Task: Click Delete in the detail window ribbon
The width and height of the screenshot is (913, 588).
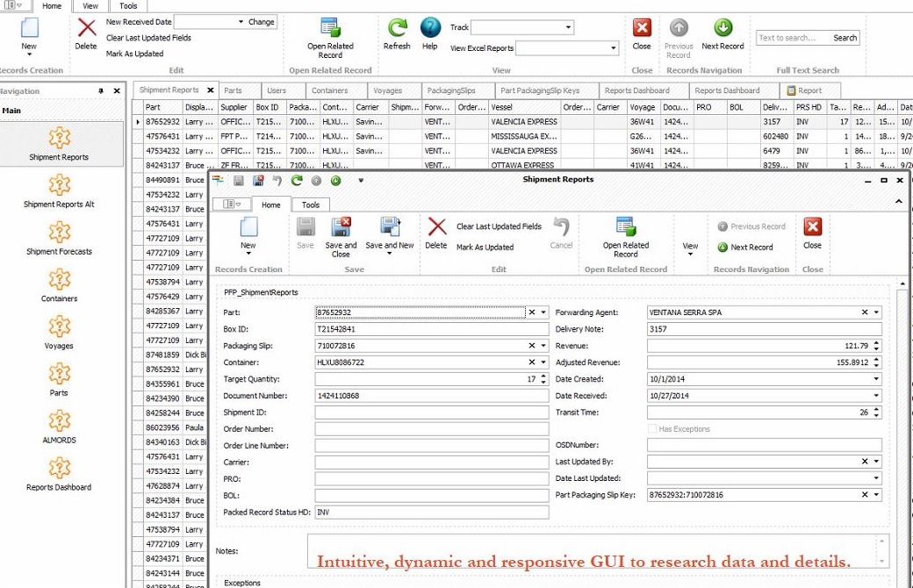Action: (436, 233)
